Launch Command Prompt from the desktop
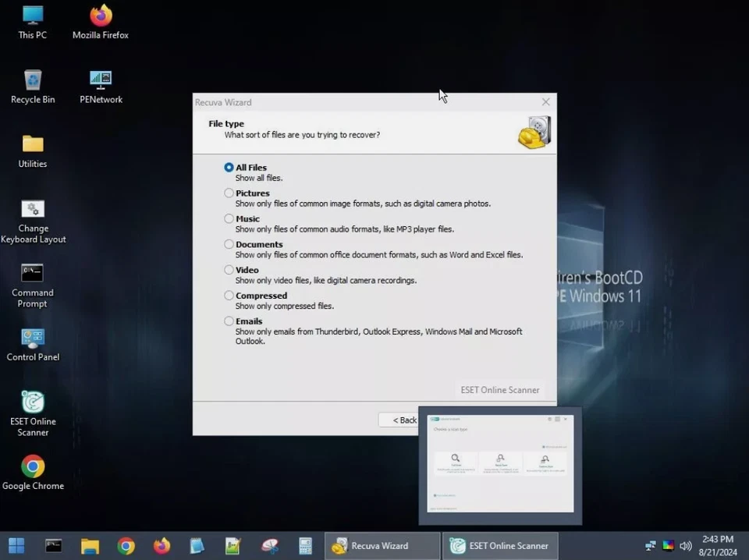The width and height of the screenshot is (749, 560). (x=32, y=275)
